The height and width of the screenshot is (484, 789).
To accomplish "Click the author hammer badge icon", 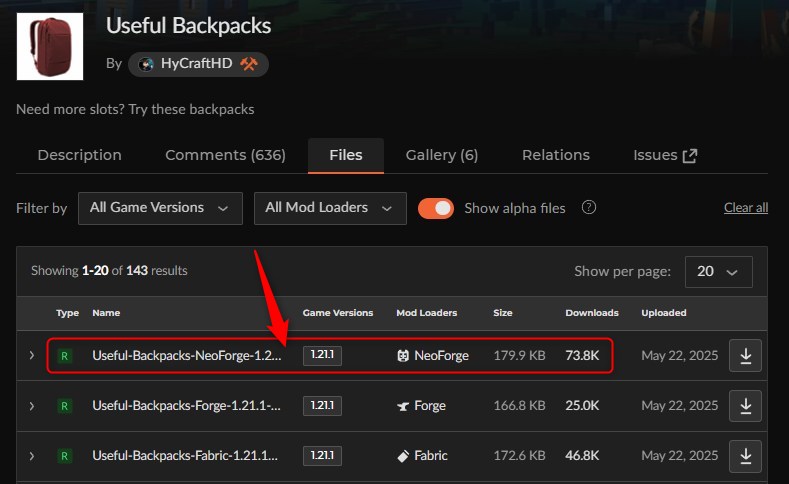I will (x=249, y=64).
